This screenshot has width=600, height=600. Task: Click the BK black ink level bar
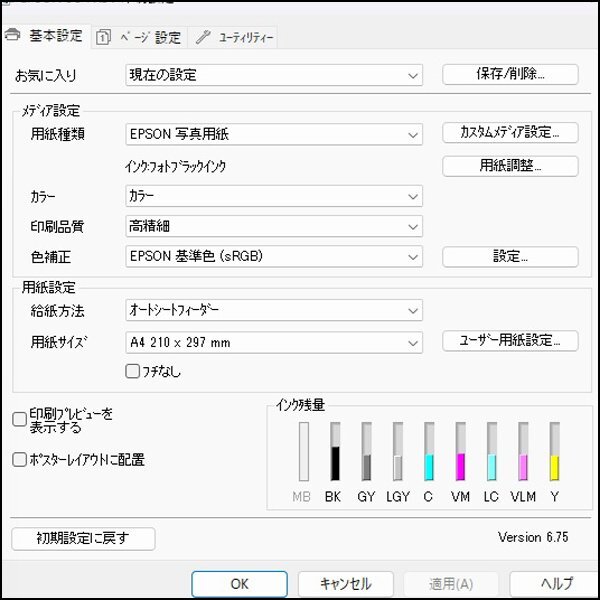point(335,452)
